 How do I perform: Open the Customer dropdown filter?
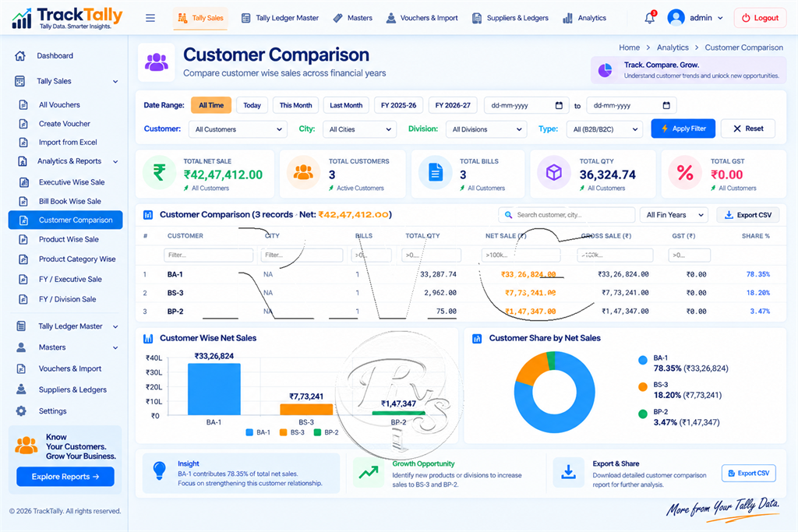click(238, 129)
